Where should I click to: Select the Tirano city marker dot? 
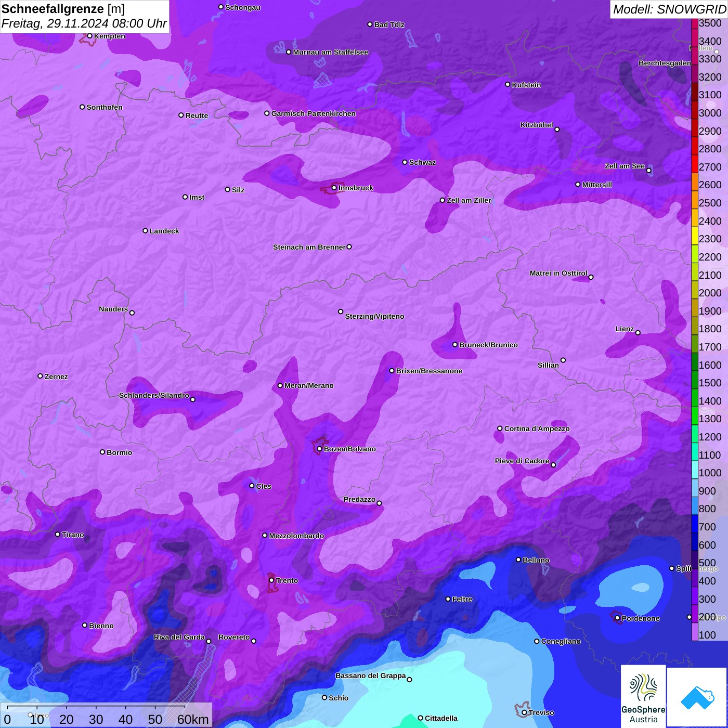tap(58, 534)
